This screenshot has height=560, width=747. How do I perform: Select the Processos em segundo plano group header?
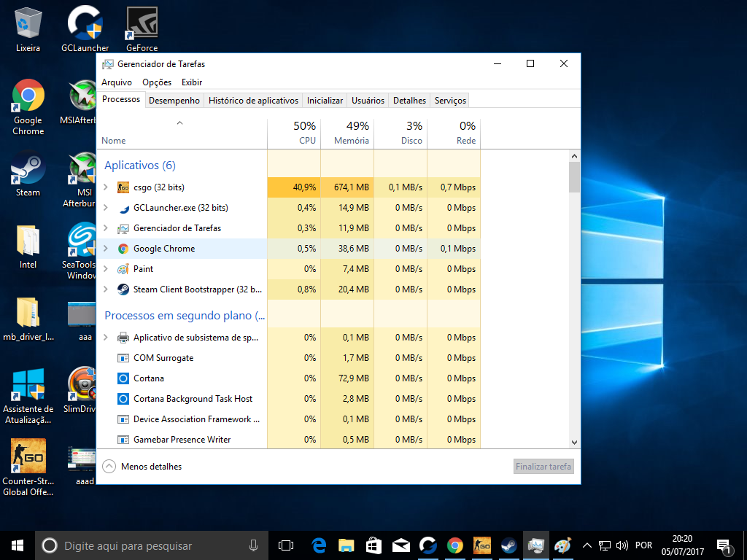tap(185, 316)
